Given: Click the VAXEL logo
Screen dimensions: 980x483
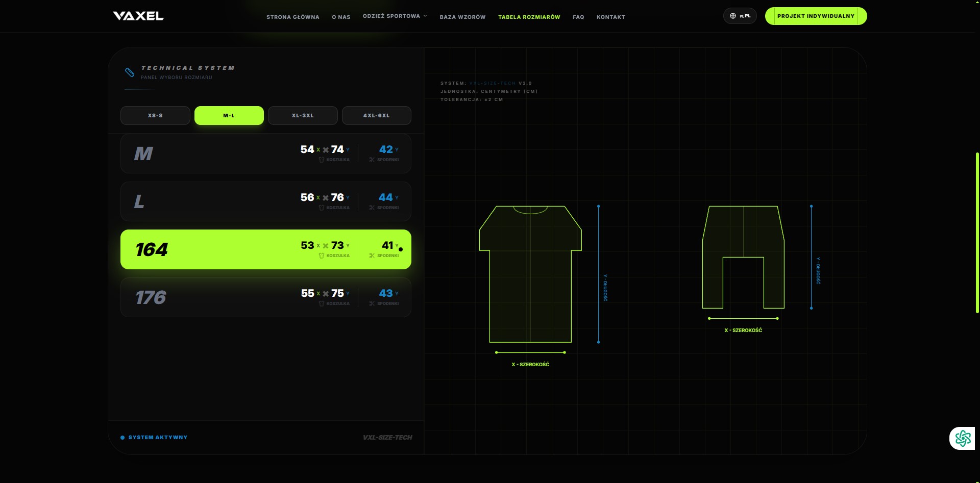Looking at the screenshot, I should click(138, 16).
